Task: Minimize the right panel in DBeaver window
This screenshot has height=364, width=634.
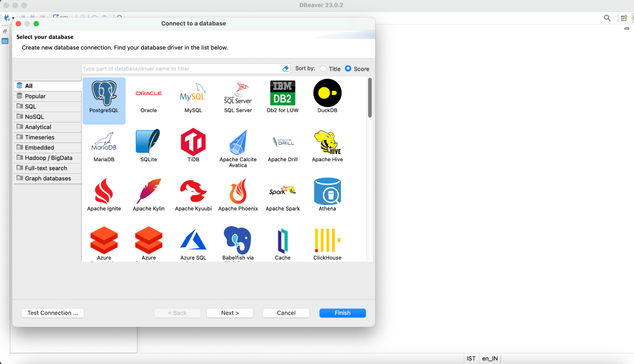Action: tap(627, 29)
